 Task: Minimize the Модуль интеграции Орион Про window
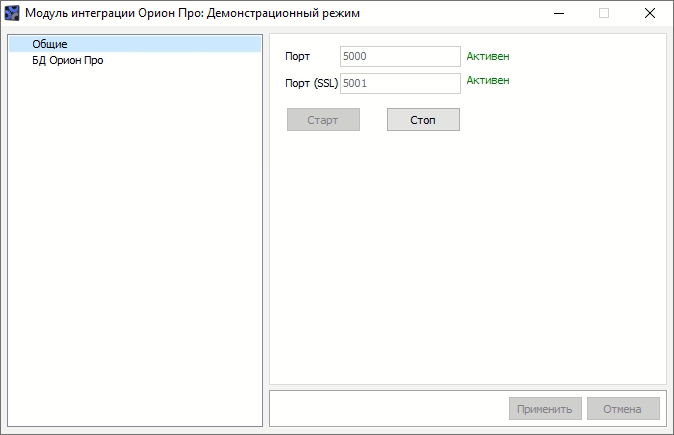pyautogui.click(x=559, y=13)
